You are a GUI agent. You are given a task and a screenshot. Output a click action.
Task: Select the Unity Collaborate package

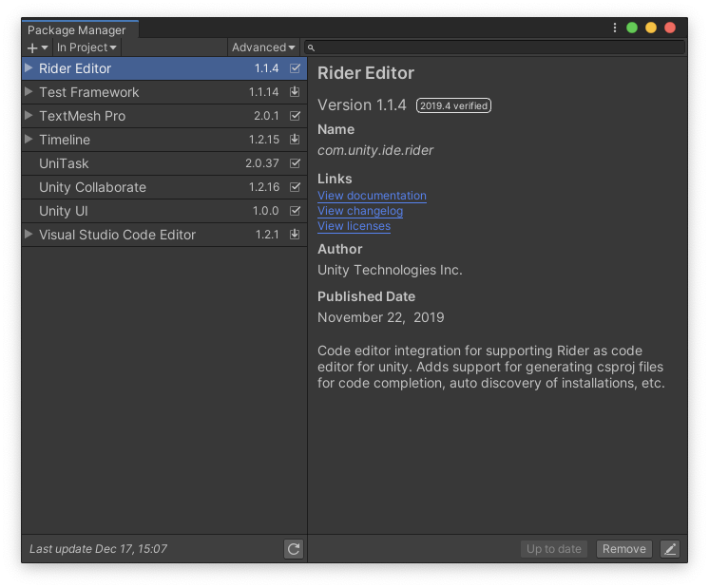coord(164,187)
